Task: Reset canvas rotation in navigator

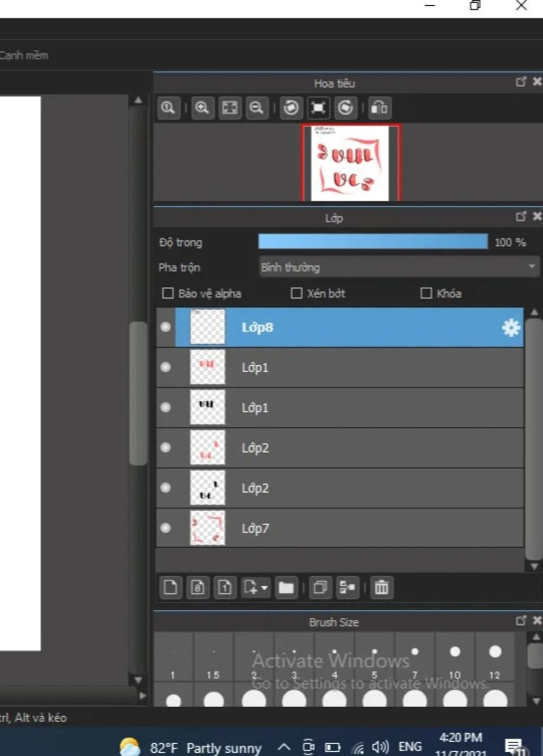Action: 318,108
